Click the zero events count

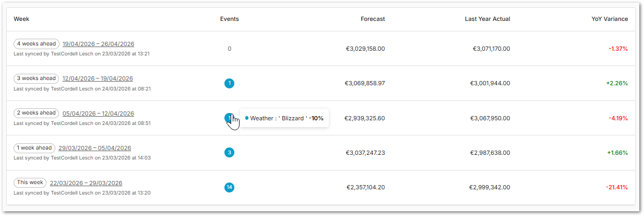click(229, 49)
